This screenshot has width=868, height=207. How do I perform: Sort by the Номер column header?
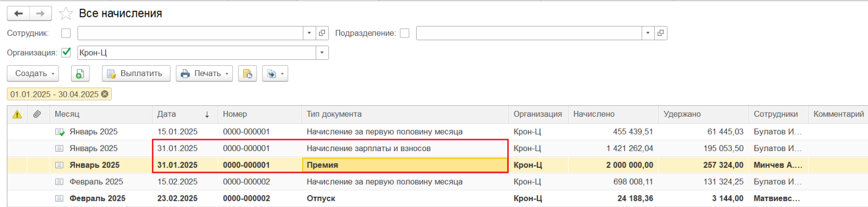click(x=259, y=114)
